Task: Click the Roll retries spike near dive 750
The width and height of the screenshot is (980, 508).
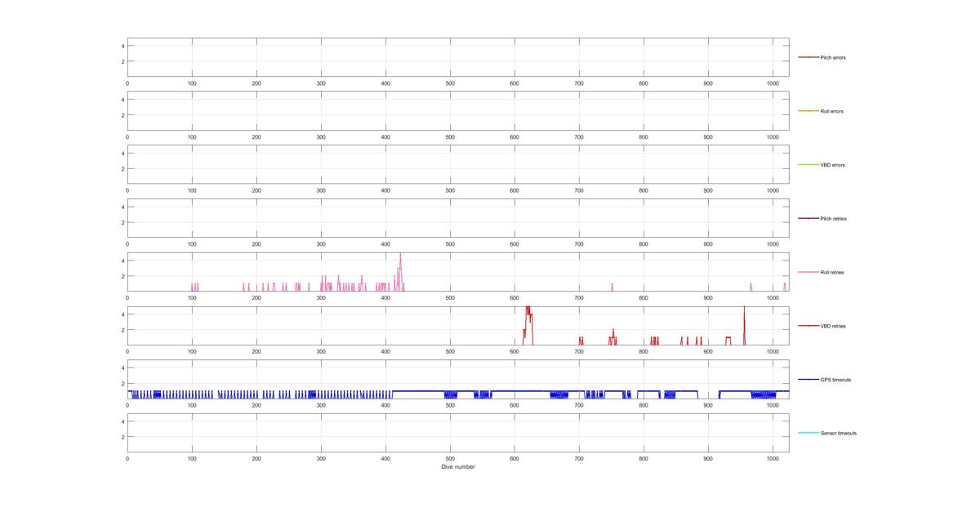Action: coord(612,286)
